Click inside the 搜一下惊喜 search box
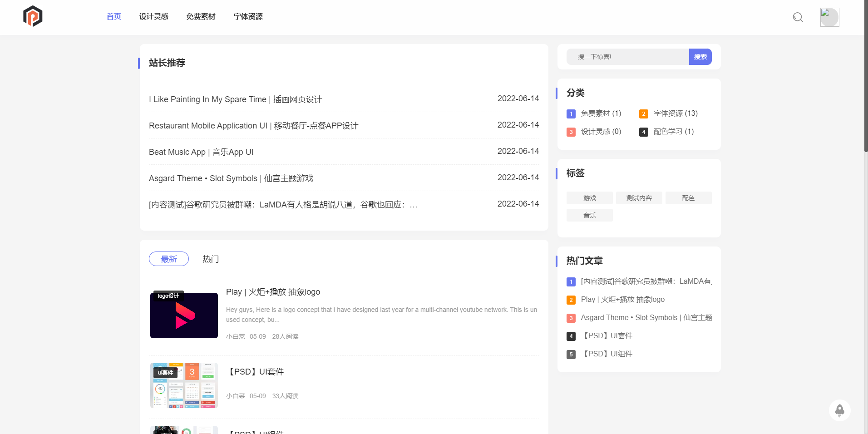 coord(626,57)
